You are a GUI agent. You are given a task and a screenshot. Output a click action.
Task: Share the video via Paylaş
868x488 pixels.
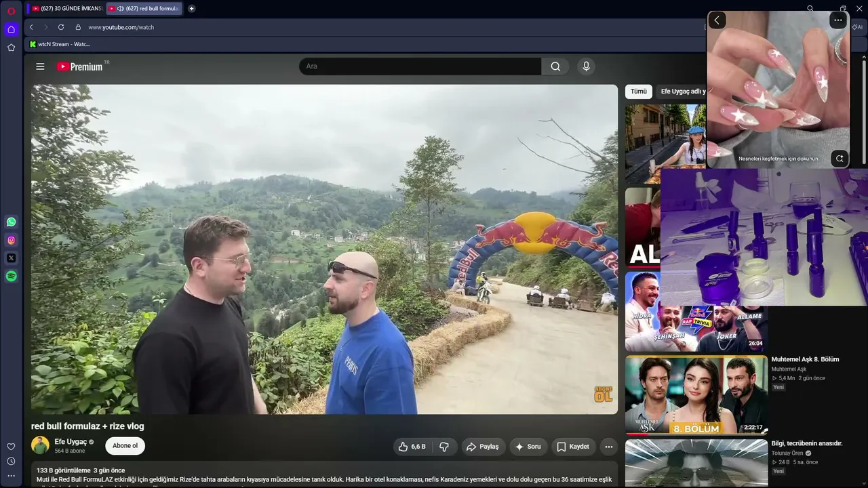[x=482, y=447]
